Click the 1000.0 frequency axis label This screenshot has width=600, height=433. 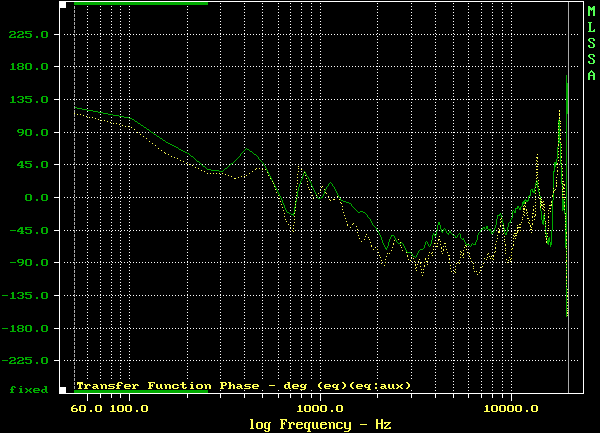tap(320, 409)
